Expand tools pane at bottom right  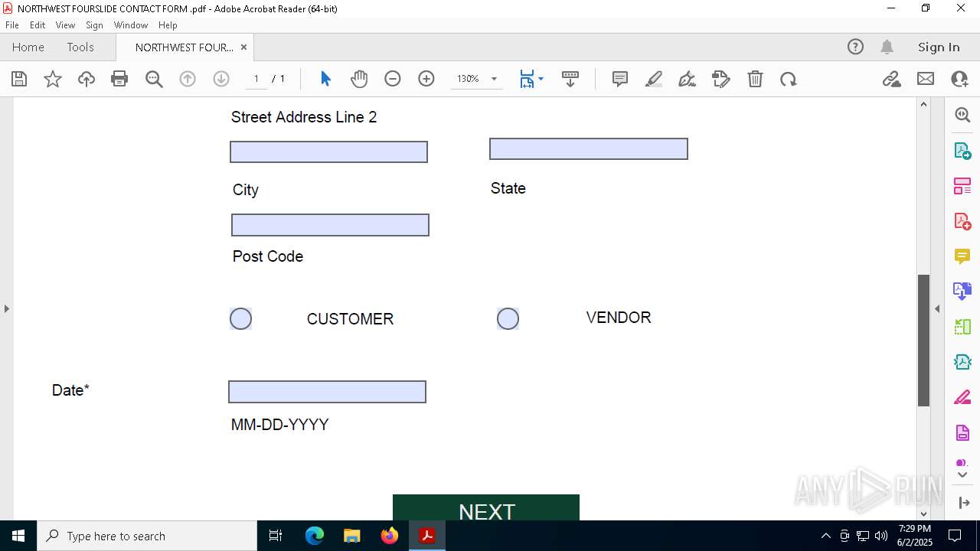pos(963,503)
